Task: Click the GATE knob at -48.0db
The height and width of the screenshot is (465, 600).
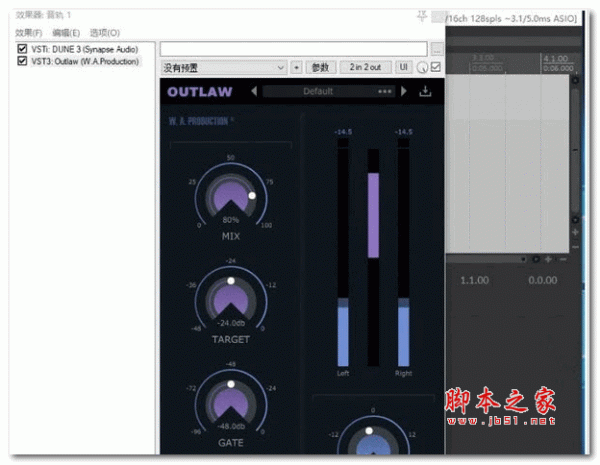Action: [231, 404]
